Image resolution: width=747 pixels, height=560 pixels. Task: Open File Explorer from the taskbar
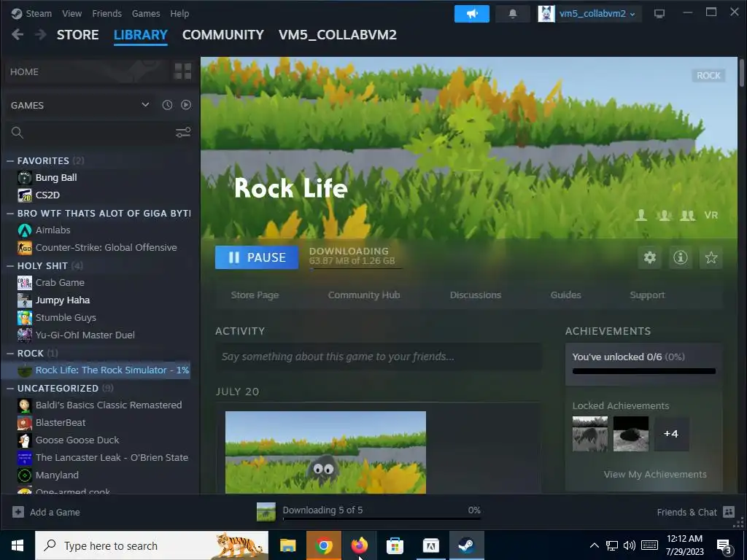coord(287,545)
